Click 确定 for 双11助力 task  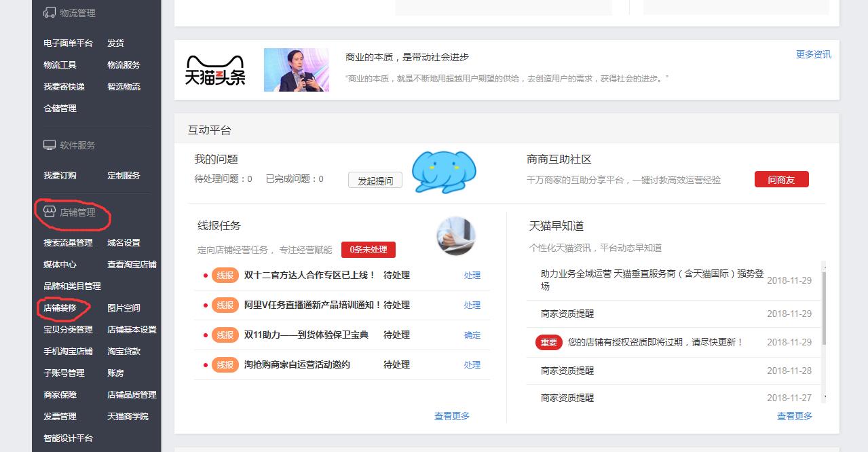[471, 335]
